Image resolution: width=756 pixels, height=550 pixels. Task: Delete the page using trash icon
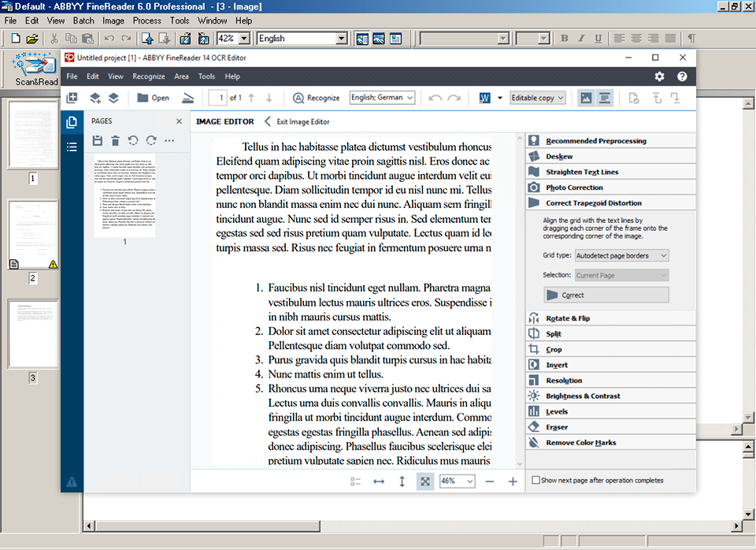coord(116,141)
